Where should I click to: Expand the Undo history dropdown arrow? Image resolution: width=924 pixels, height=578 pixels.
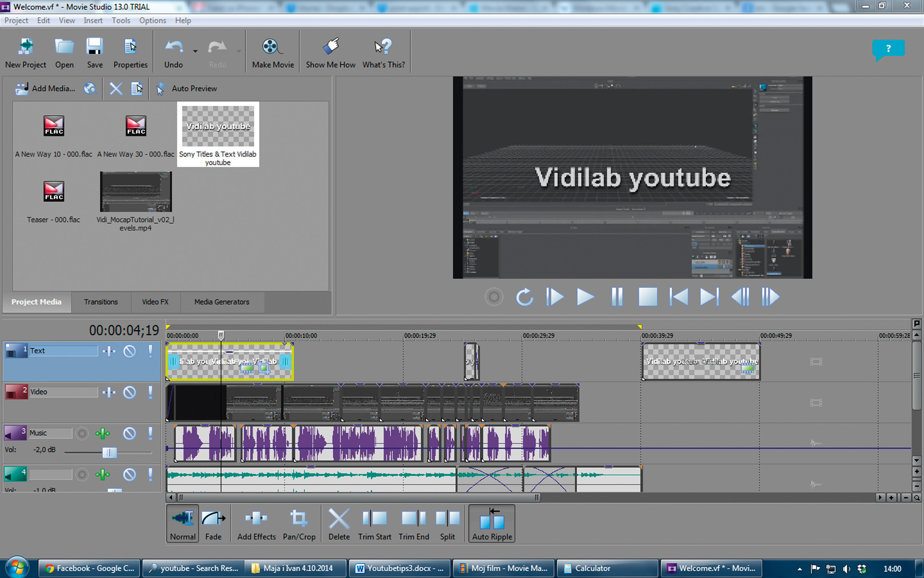(195, 51)
